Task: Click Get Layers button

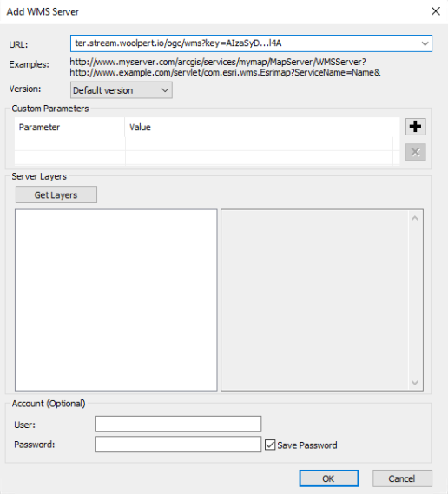Action: click(56, 194)
